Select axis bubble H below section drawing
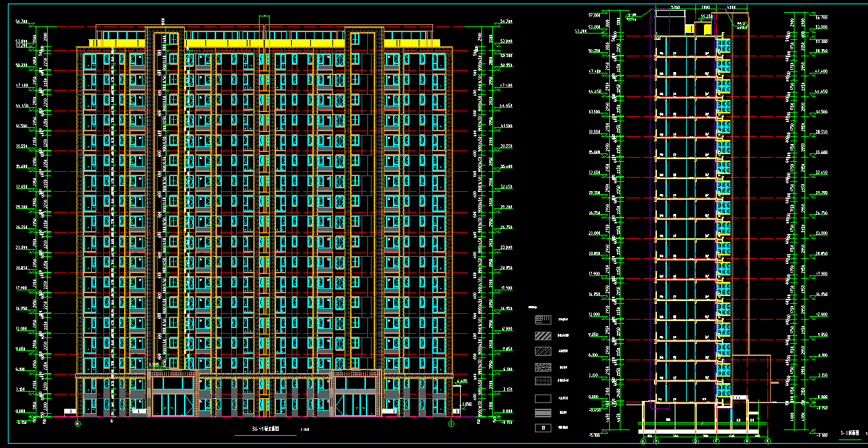Screen dimensions: 868x448 tap(747, 442)
